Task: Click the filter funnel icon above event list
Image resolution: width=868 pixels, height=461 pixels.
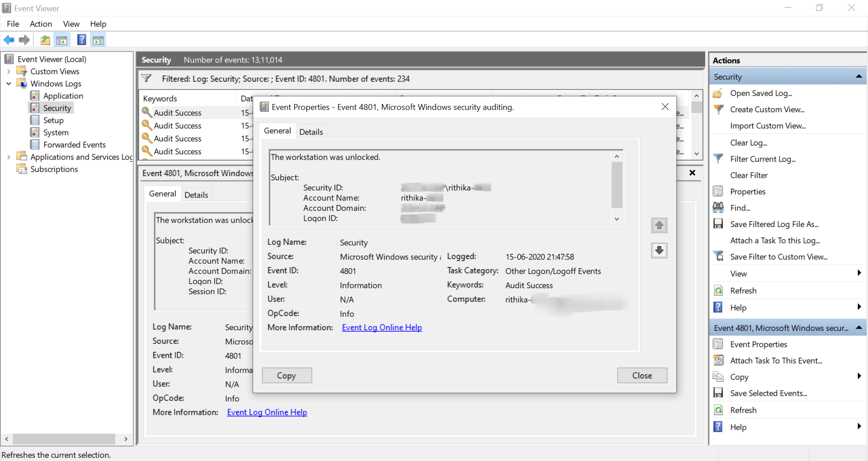Action: pyautogui.click(x=146, y=78)
